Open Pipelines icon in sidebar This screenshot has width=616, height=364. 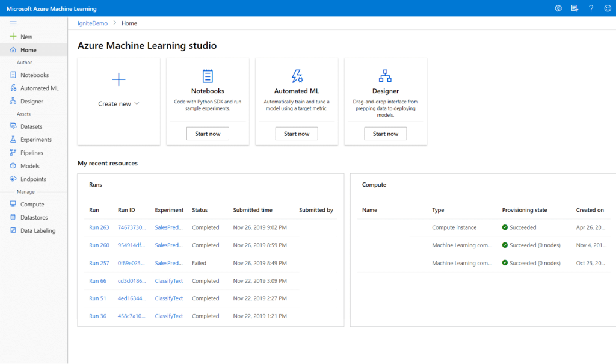(x=13, y=152)
